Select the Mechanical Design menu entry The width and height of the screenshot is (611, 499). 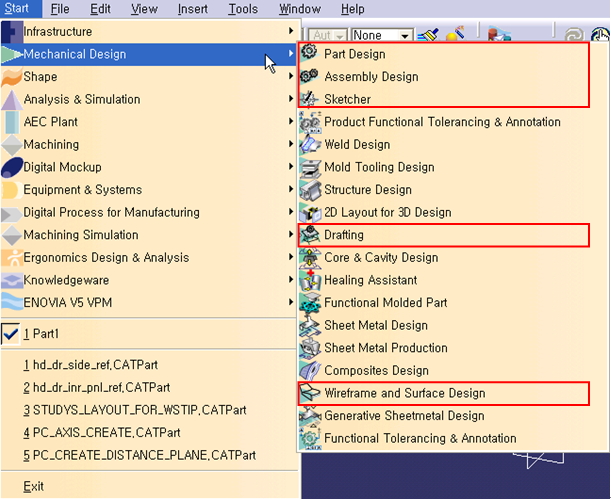(150, 54)
